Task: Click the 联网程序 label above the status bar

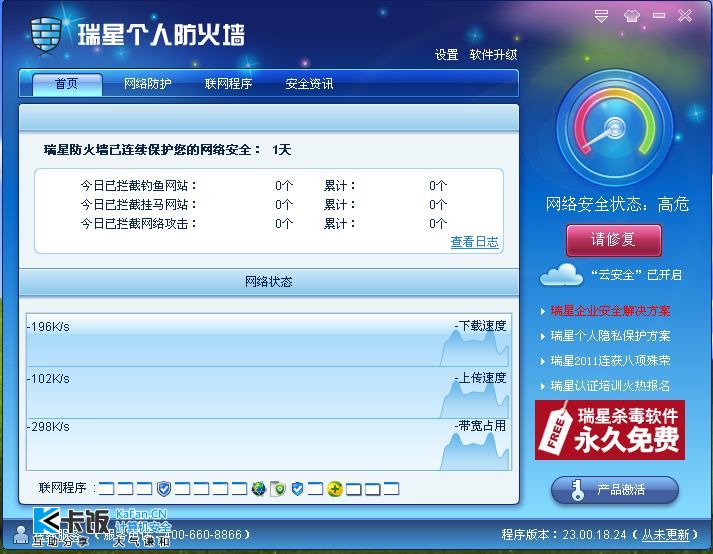Action: click(62, 488)
